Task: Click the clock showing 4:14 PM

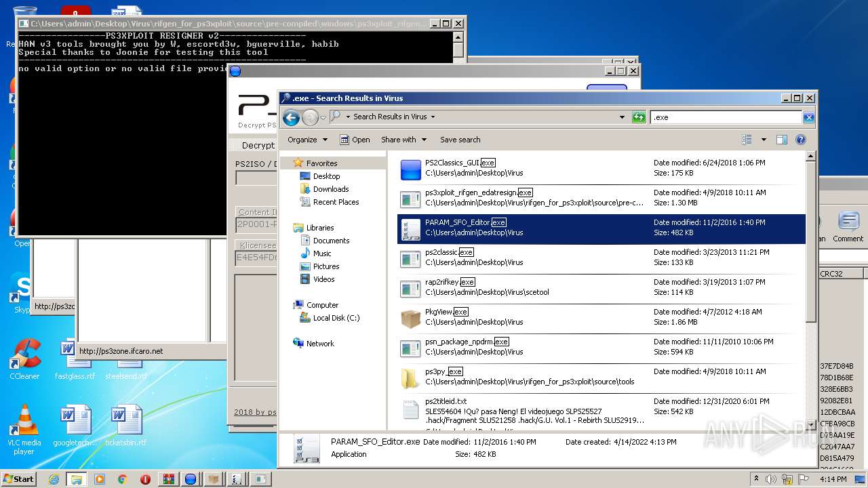Action: point(832,479)
